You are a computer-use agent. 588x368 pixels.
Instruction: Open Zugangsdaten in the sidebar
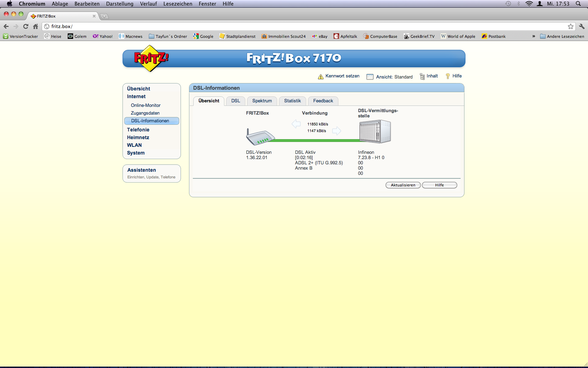pyautogui.click(x=145, y=113)
